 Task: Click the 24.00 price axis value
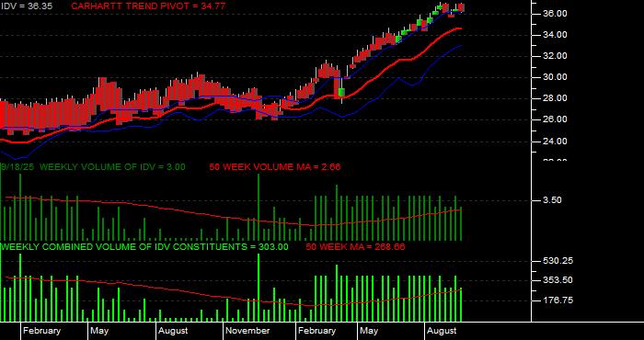556,142
